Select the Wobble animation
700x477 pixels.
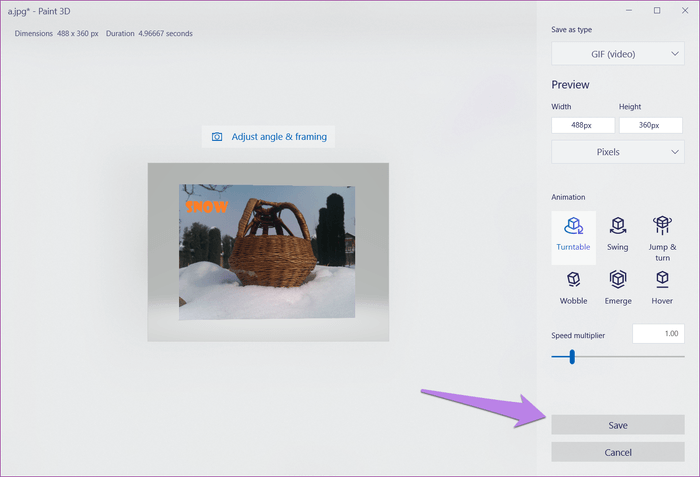coord(573,288)
